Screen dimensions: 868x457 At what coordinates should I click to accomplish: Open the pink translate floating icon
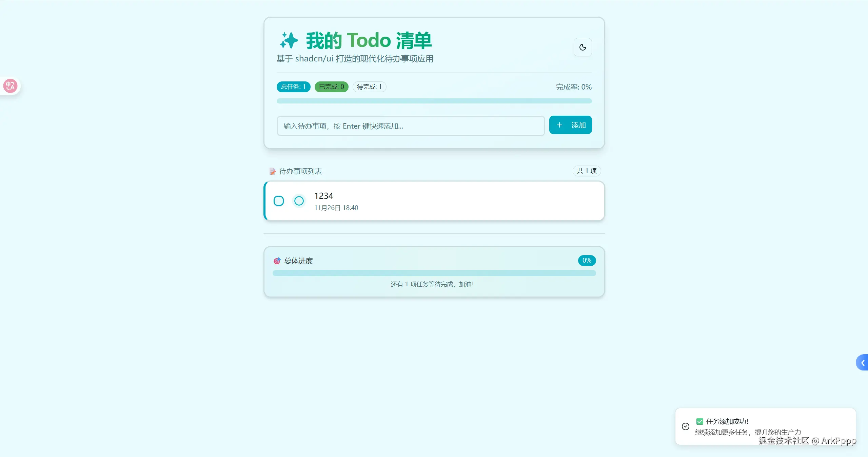tap(10, 86)
